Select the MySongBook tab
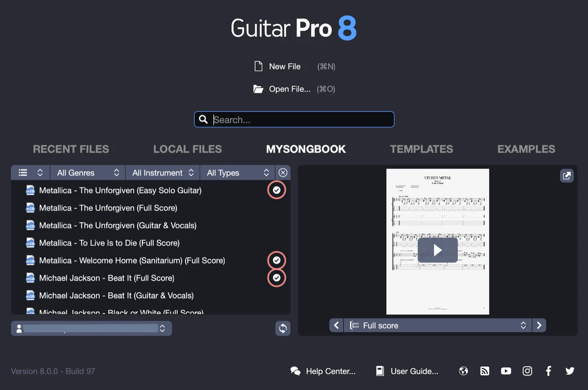The width and height of the screenshot is (588, 390). [x=306, y=149]
